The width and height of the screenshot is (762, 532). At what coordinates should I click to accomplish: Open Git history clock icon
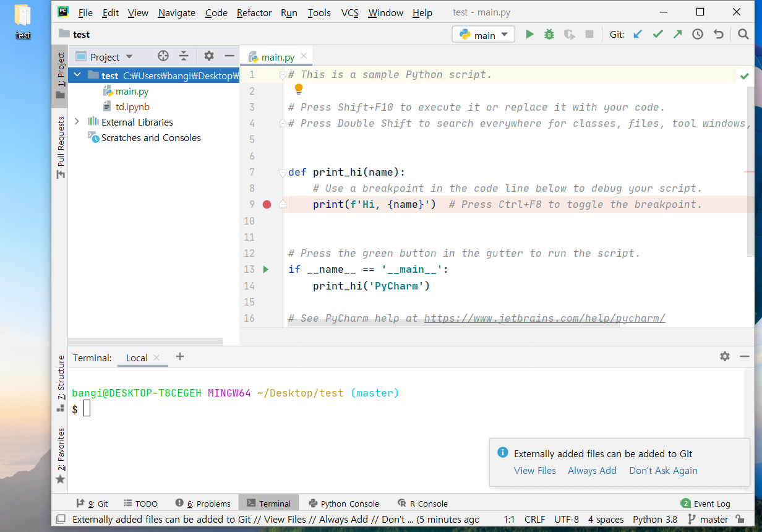698,35
